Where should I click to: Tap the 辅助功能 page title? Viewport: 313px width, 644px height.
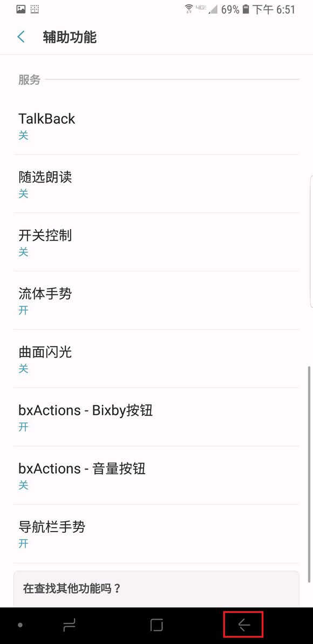[69, 37]
